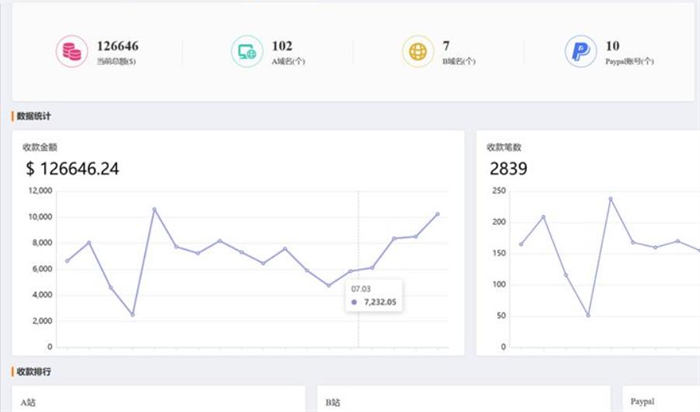This screenshot has width=700, height=412.
Task: Click the last data point in 收款金额 chart
Action: (437, 214)
